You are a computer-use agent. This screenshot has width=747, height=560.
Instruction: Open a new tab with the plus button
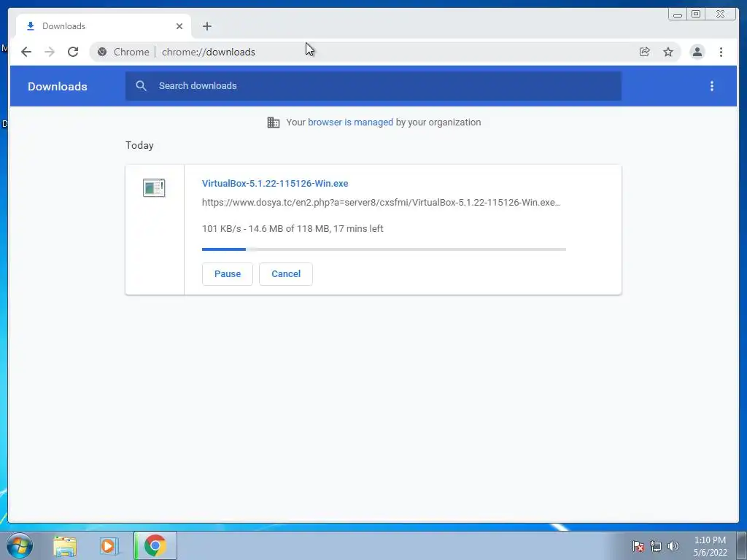206,26
